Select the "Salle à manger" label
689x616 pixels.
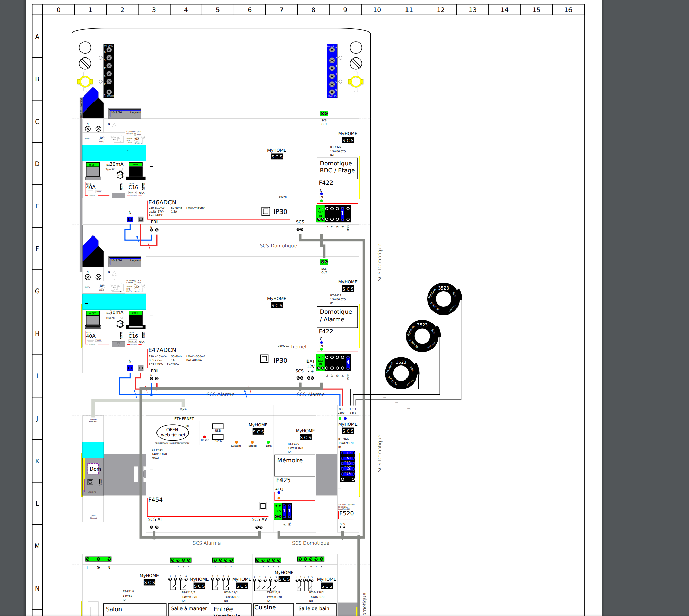pos(189,608)
